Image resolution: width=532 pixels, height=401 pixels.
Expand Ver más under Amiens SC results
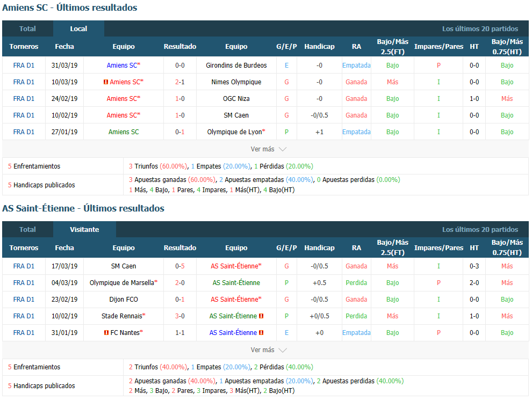[268, 149]
